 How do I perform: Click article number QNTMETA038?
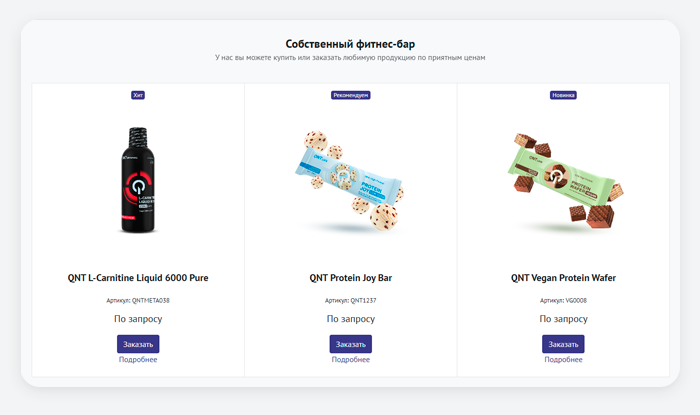tap(150, 300)
